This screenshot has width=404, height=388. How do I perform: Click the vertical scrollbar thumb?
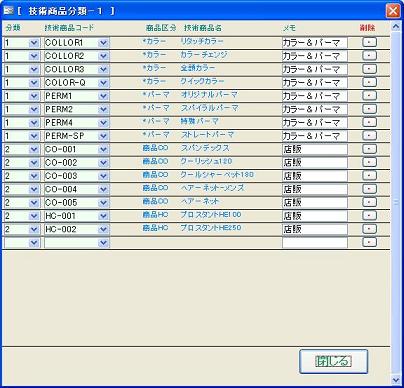[396, 202]
